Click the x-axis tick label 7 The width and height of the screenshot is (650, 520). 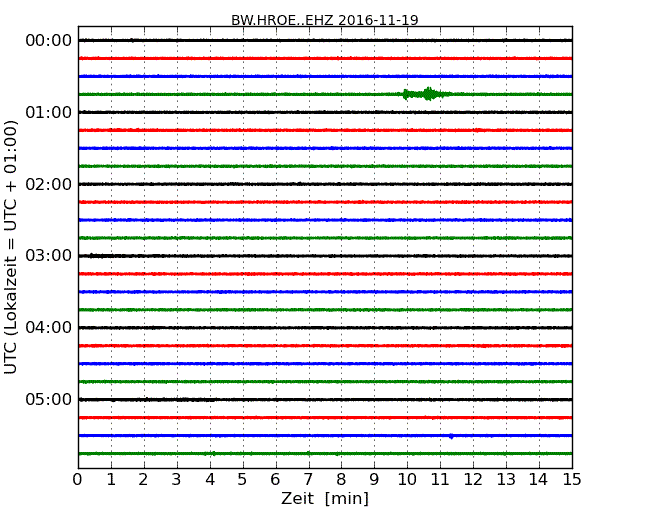click(308, 480)
